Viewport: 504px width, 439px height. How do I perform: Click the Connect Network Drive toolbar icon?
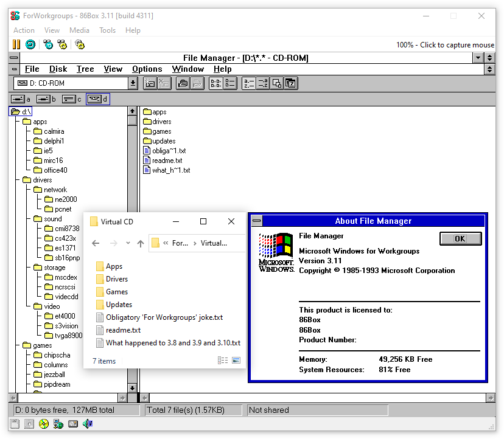[150, 83]
